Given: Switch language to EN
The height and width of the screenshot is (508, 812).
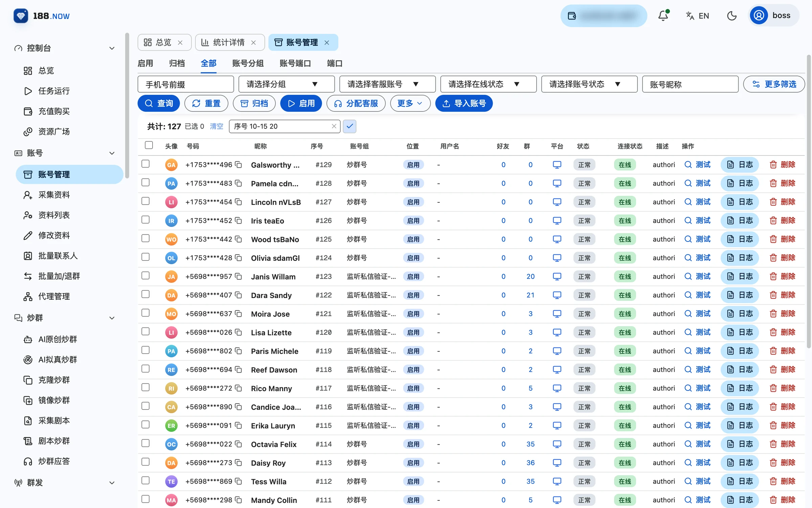Looking at the screenshot, I should pos(697,16).
